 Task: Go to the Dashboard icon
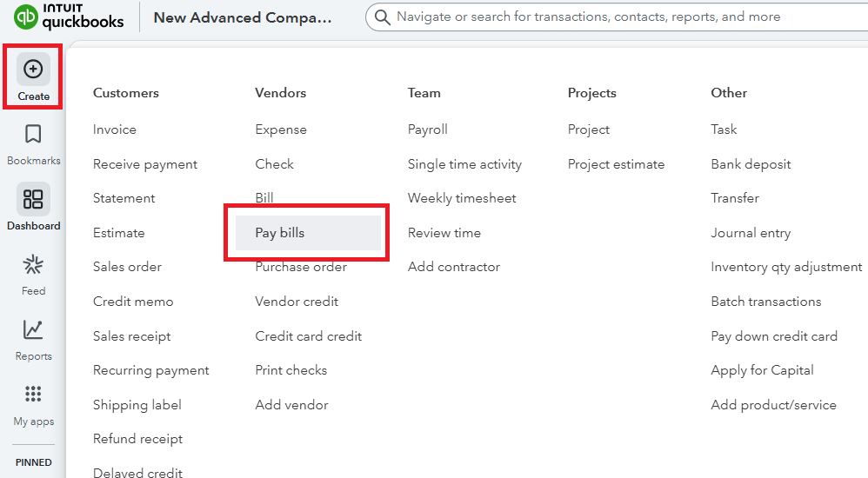click(33, 199)
